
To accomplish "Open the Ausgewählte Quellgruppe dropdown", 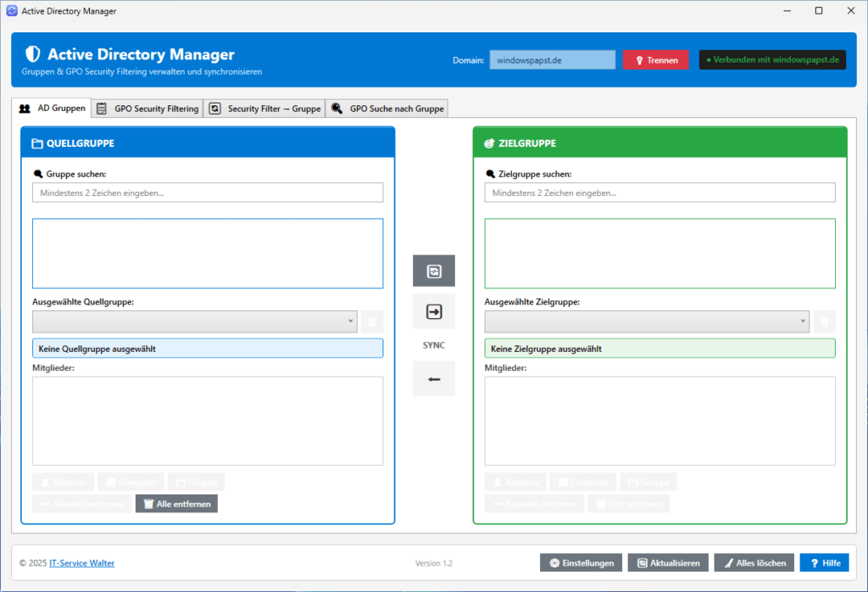I will [x=195, y=321].
